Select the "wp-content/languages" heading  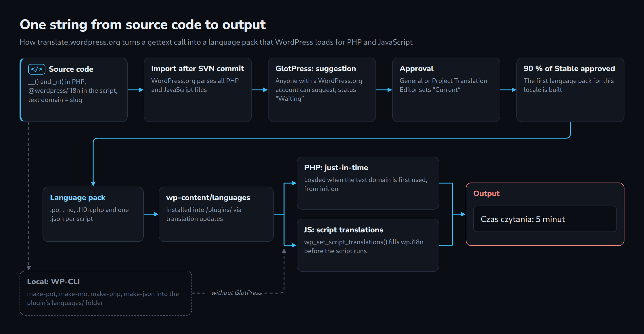coord(208,198)
